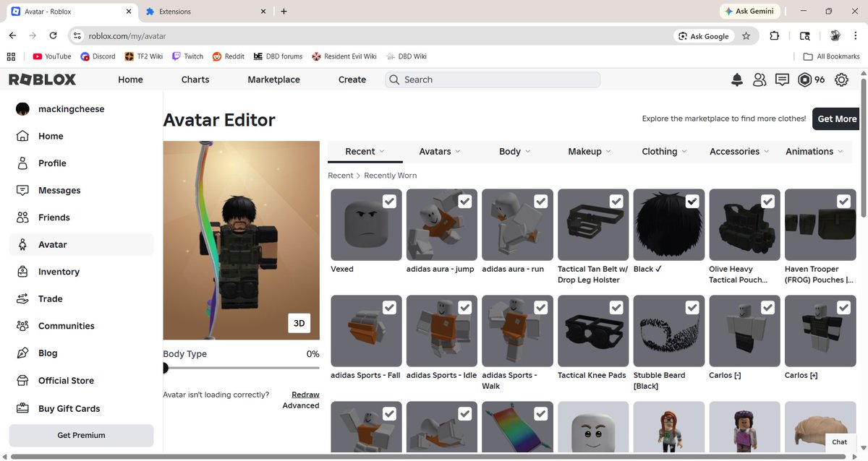868x461 pixels.
Task: Go to Marketplace in the top navigation
Action: [x=273, y=79]
